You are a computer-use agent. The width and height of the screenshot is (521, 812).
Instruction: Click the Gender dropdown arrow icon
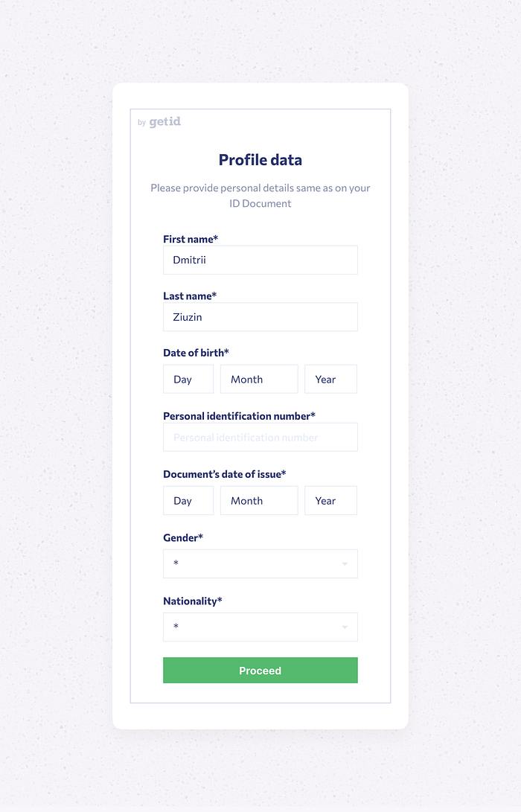[x=345, y=564]
